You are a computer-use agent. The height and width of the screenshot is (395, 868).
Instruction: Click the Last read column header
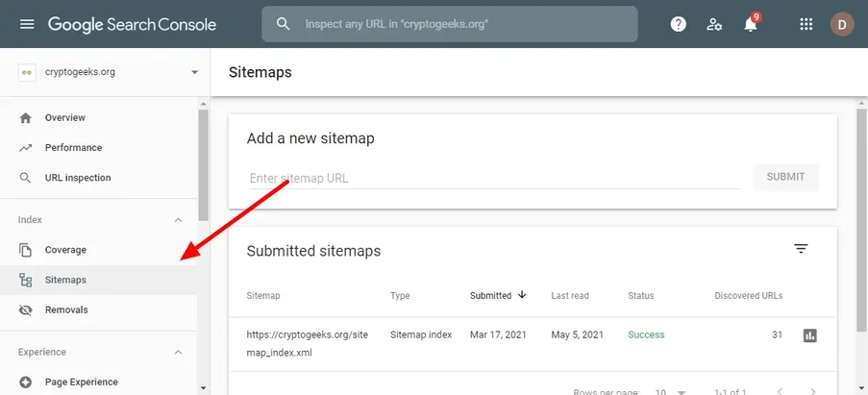point(570,296)
